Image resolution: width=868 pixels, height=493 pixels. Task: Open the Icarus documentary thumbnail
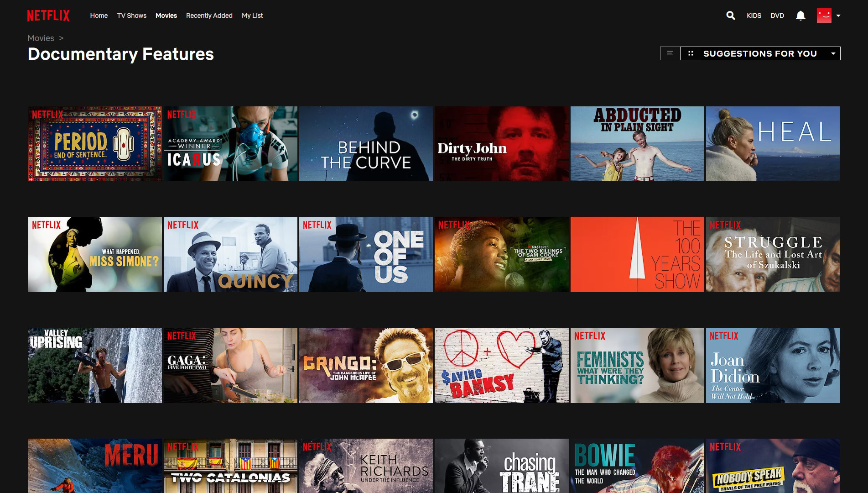[x=230, y=144]
